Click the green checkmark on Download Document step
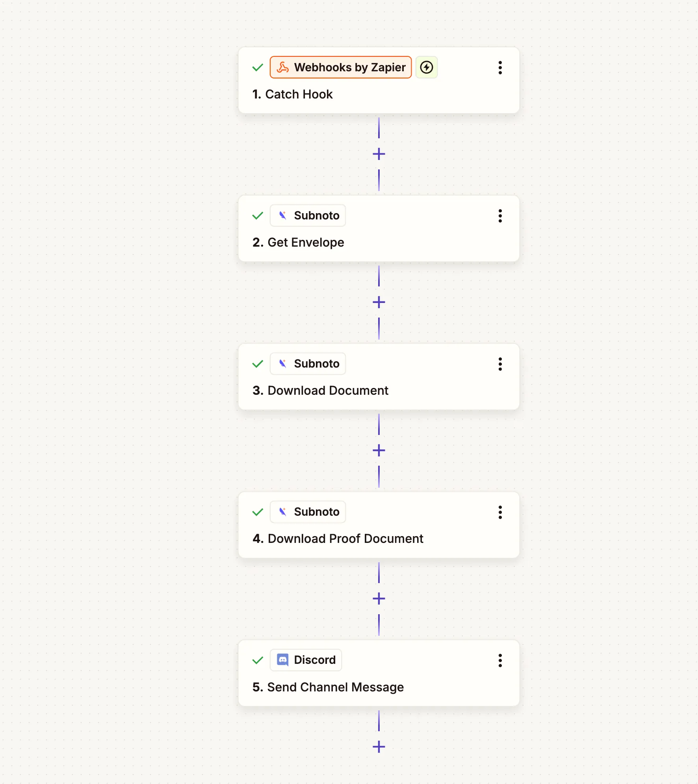 click(257, 363)
